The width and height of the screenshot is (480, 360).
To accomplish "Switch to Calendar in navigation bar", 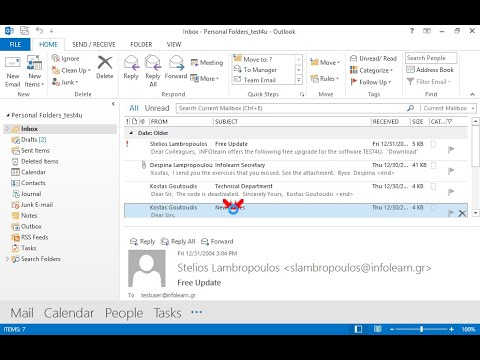I will click(69, 313).
